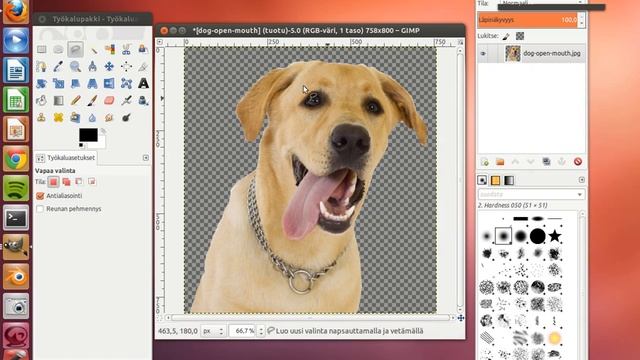This screenshot has height=360, width=640.
Task: Select the Ellipse Select tool
Action: pyautogui.click(x=58, y=49)
